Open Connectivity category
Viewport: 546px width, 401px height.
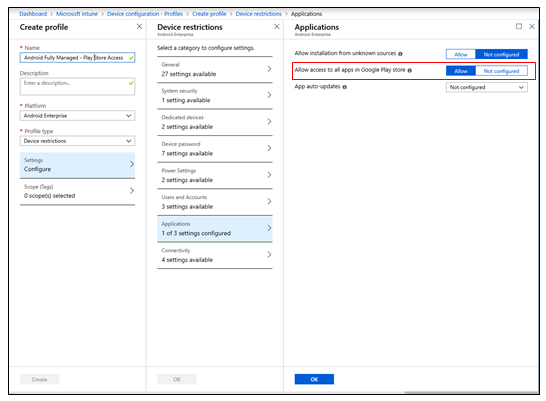[215, 255]
